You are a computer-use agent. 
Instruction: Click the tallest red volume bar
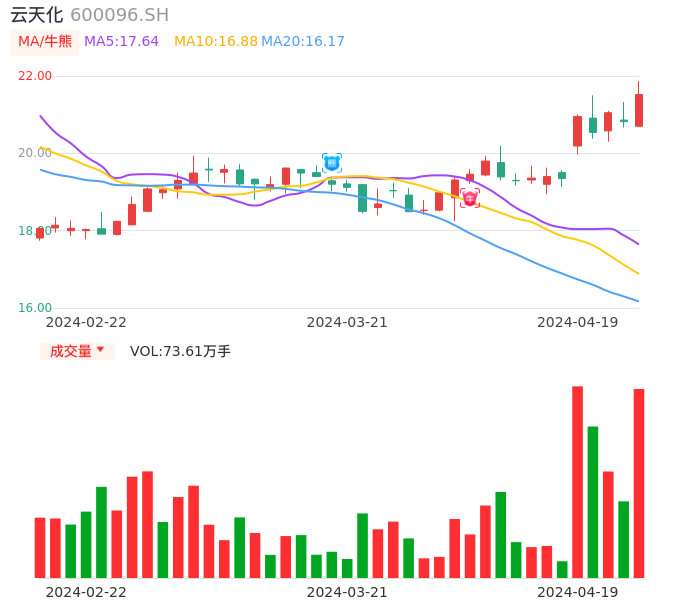[x=578, y=482]
